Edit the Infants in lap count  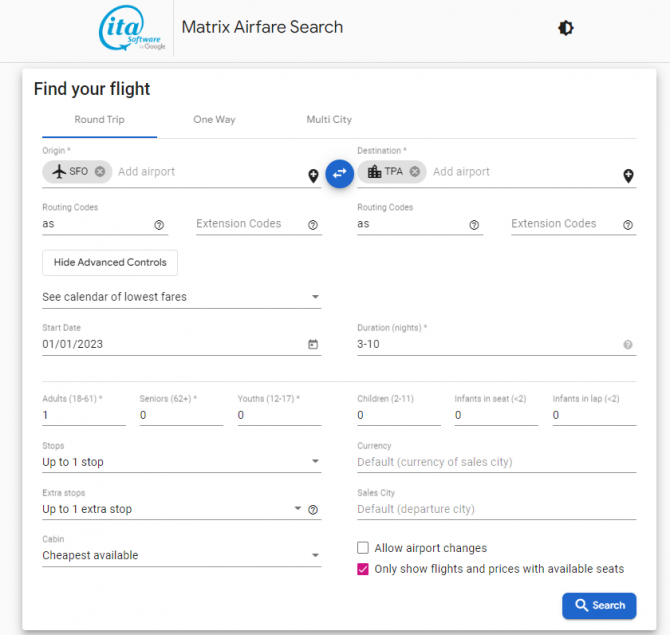tap(594, 415)
